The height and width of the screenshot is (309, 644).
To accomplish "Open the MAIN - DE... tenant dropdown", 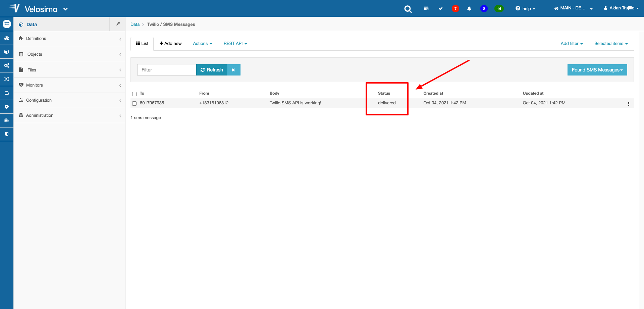I will point(573,8).
